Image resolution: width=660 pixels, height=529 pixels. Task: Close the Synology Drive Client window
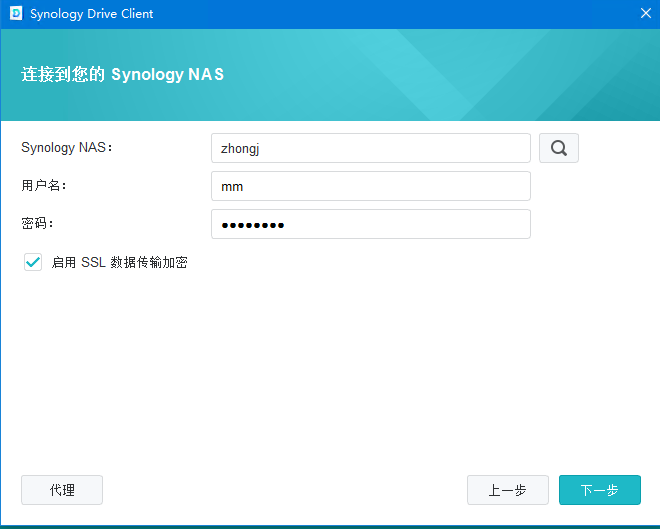click(x=646, y=13)
